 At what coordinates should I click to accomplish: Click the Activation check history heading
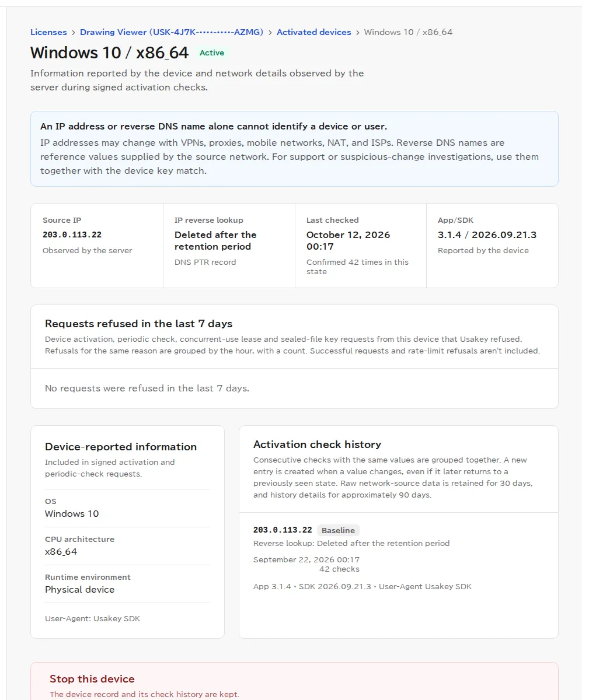click(318, 444)
